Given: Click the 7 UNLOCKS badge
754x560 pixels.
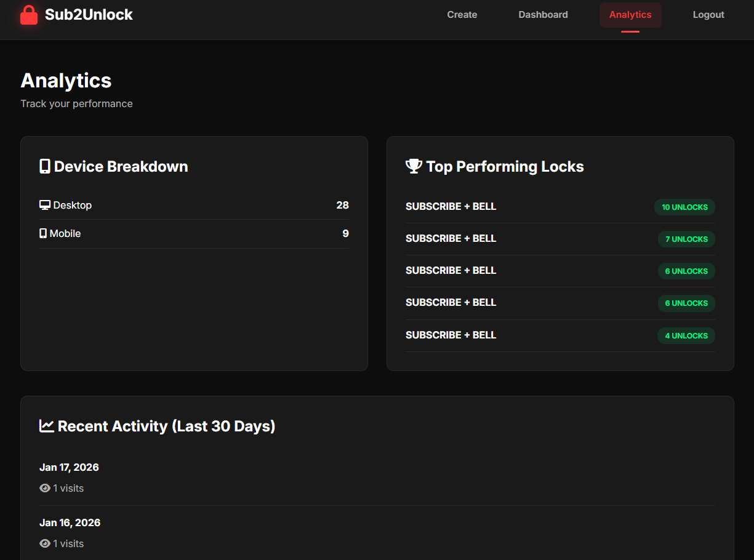Looking at the screenshot, I should (686, 239).
